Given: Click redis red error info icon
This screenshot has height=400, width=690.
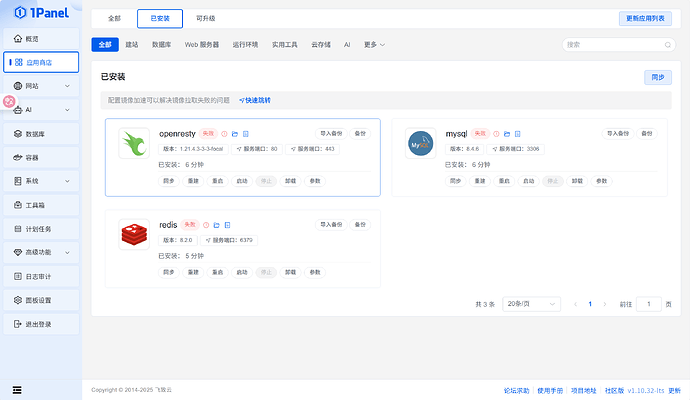Looking at the screenshot, I should pyautogui.click(x=206, y=225).
